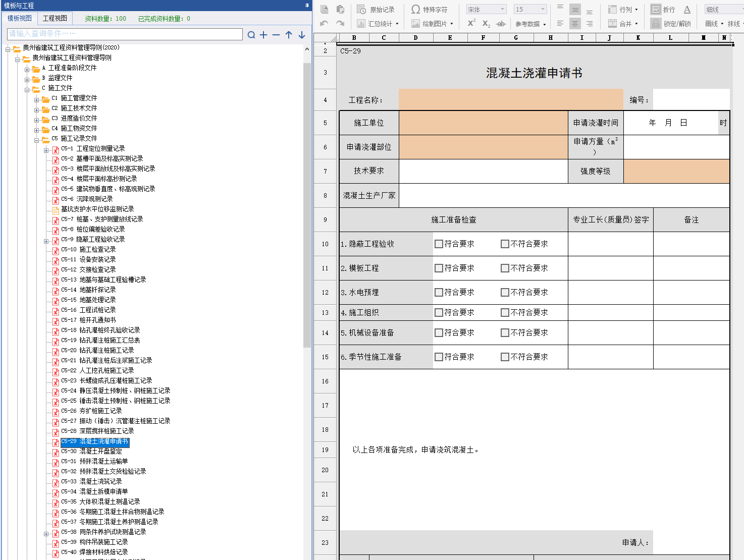Open the 宋体 font name dropdown
The width and height of the screenshot is (744, 560).
point(486,10)
